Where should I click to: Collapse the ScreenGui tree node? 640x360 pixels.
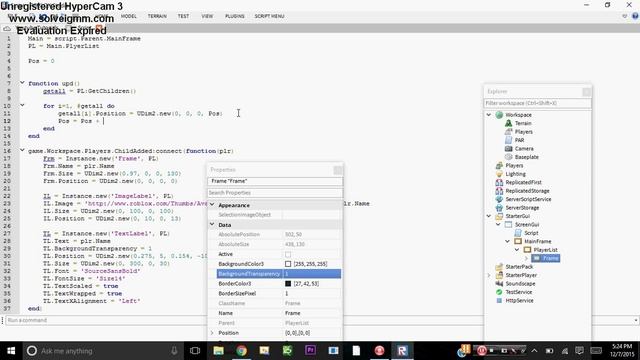pos(498,224)
